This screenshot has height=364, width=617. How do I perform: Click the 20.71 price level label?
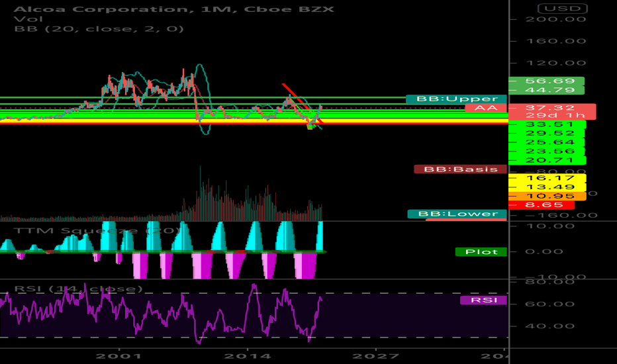click(x=547, y=161)
